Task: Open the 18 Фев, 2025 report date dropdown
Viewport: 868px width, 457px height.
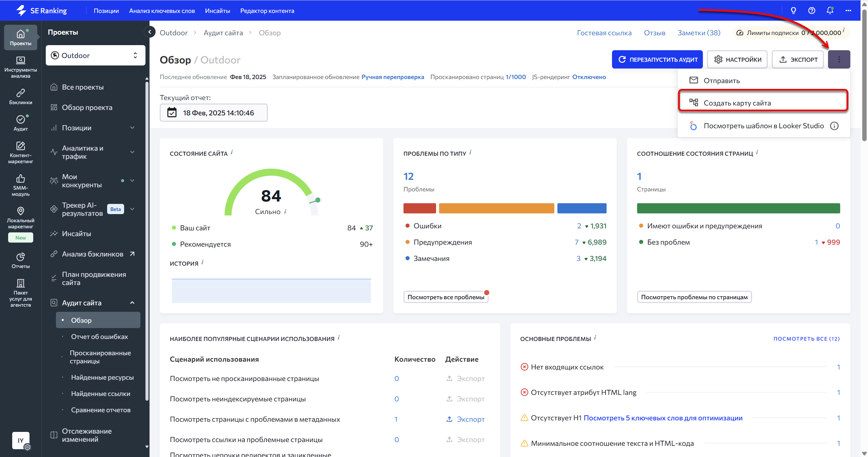Action: 214,113
